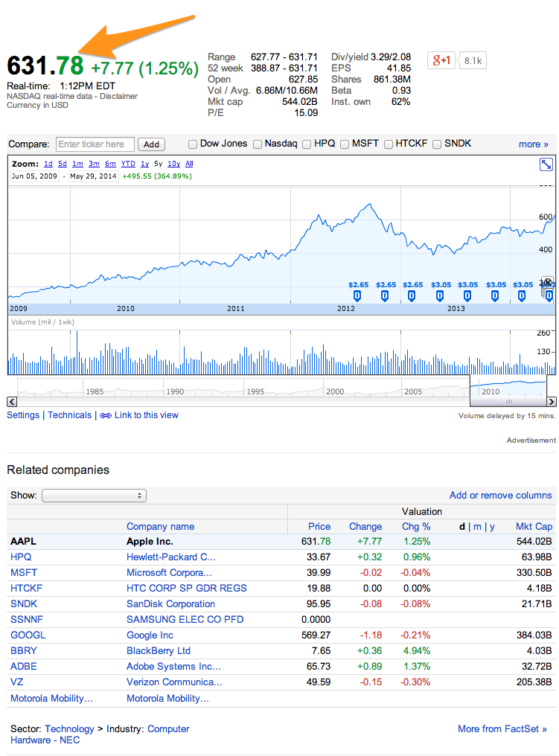Open BlackBerry Ltd company link
This screenshot has height=756, width=559.
click(159, 650)
